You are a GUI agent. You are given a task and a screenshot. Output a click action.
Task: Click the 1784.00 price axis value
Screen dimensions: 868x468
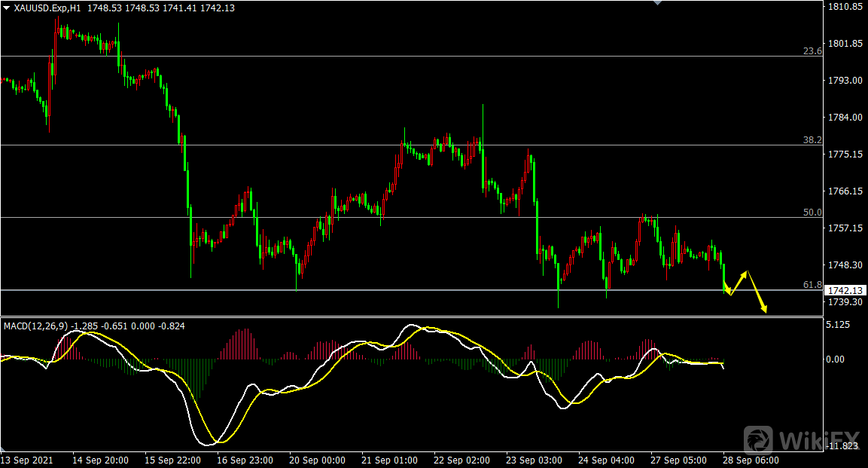click(x=845, y=118)
